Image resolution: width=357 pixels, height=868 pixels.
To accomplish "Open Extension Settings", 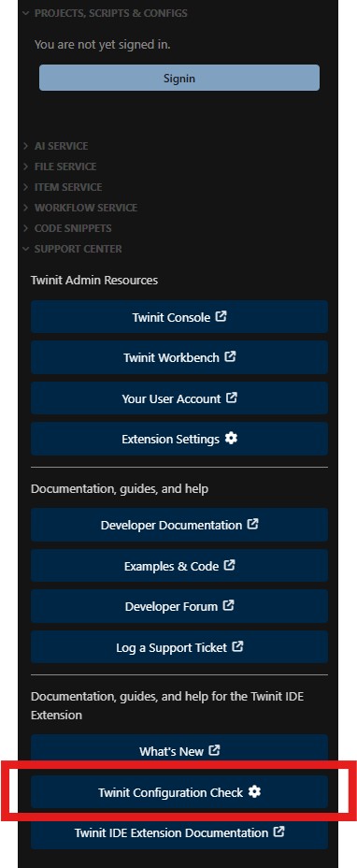I will [179, 439].
